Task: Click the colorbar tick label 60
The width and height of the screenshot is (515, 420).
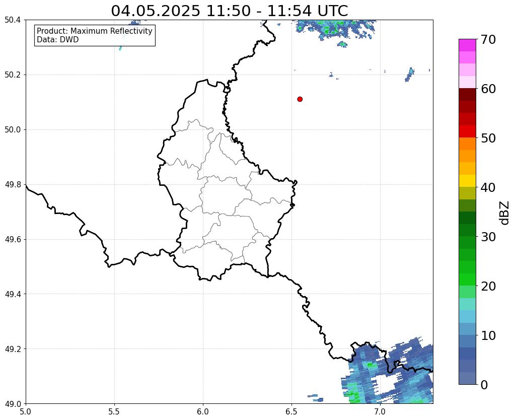Action: 488,89
